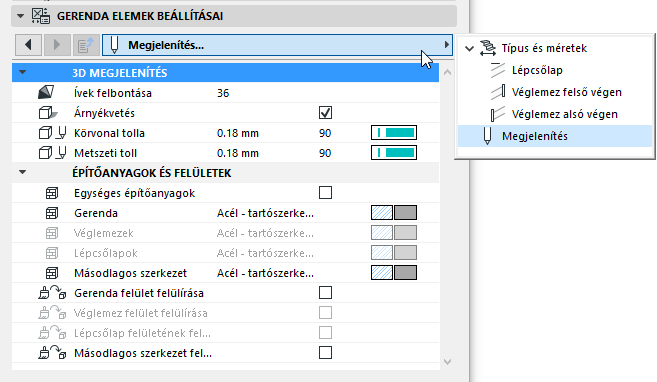
Task: Open the Megjelenítés... page dropdown
Action: point(277,45)
